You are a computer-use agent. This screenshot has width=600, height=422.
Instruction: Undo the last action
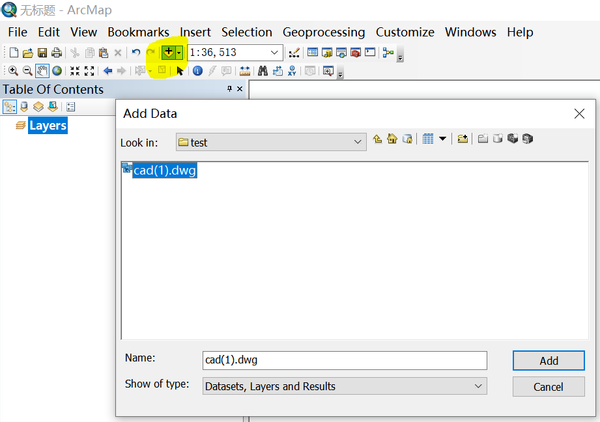click(136, 52)
